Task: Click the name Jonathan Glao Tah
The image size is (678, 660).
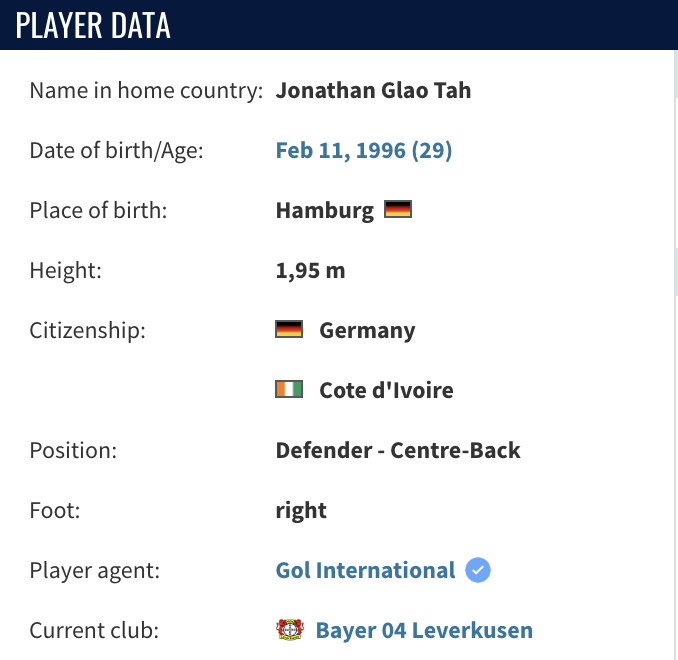Action: [373, 90]
